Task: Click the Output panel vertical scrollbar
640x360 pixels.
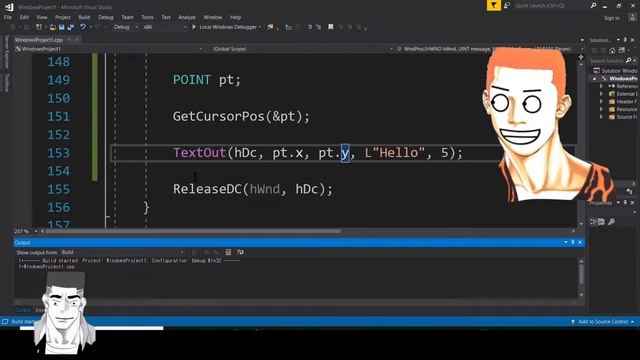Action: coord(581,278)
